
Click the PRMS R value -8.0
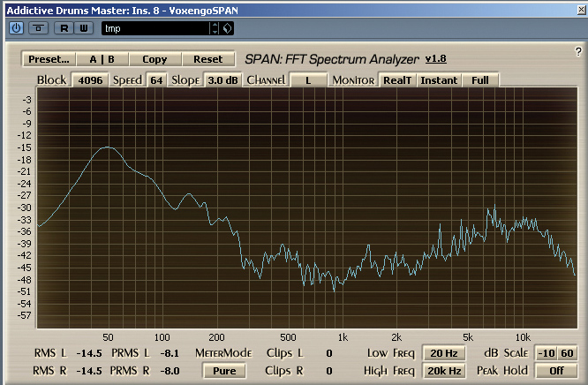click(x=170, y=371)
